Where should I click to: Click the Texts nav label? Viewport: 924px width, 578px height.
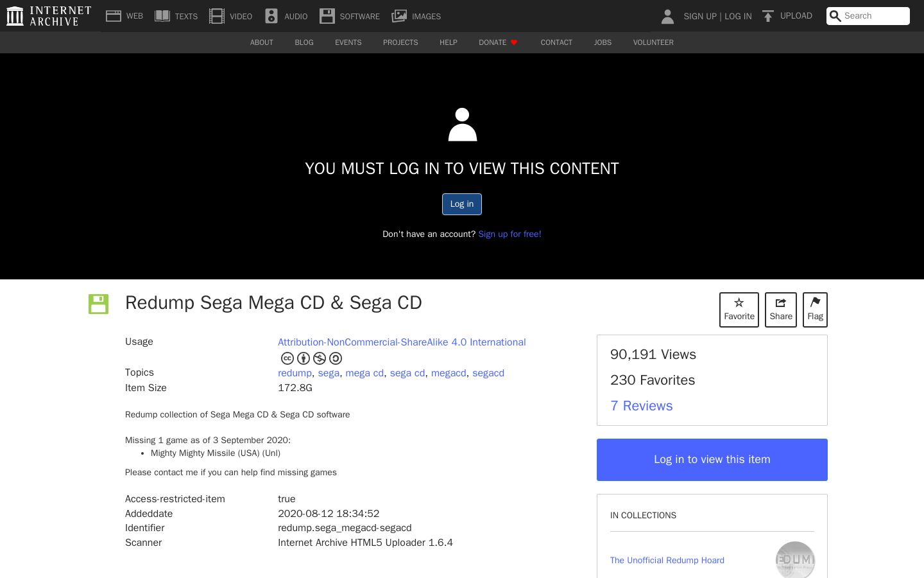coord(186,16)
